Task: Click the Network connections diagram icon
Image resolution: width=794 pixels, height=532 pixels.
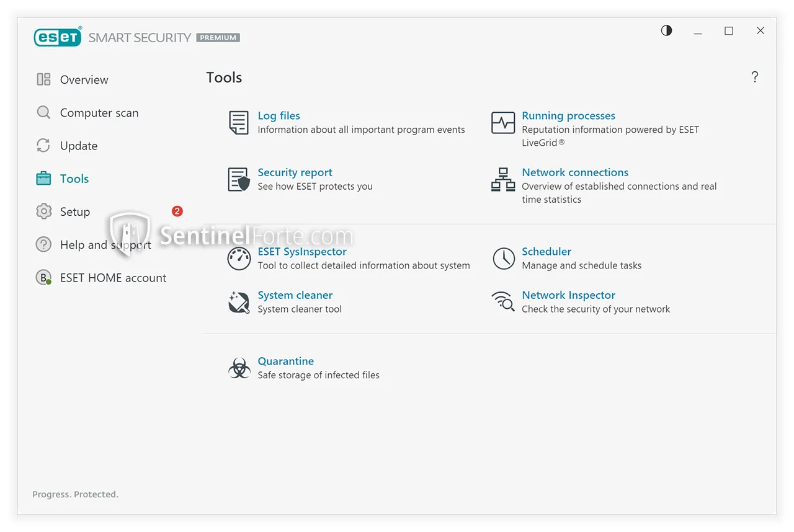Action: [503, 179]
